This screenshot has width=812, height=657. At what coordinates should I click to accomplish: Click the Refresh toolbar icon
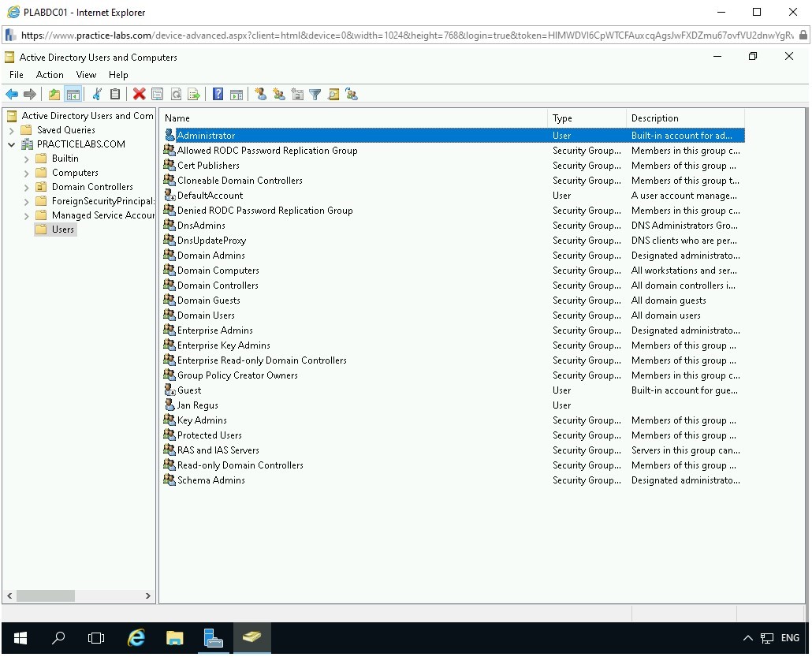click(x=176, y=95)
